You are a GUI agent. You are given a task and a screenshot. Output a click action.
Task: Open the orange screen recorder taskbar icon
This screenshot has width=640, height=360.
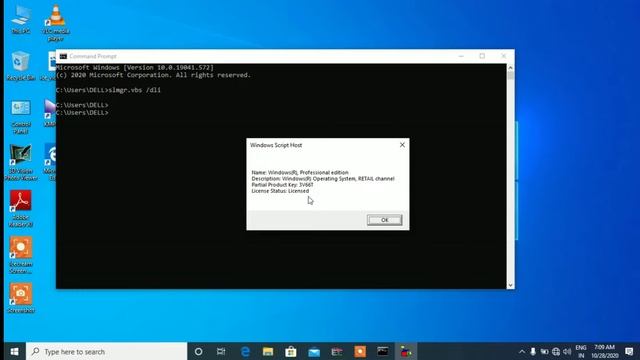[360, 351]
